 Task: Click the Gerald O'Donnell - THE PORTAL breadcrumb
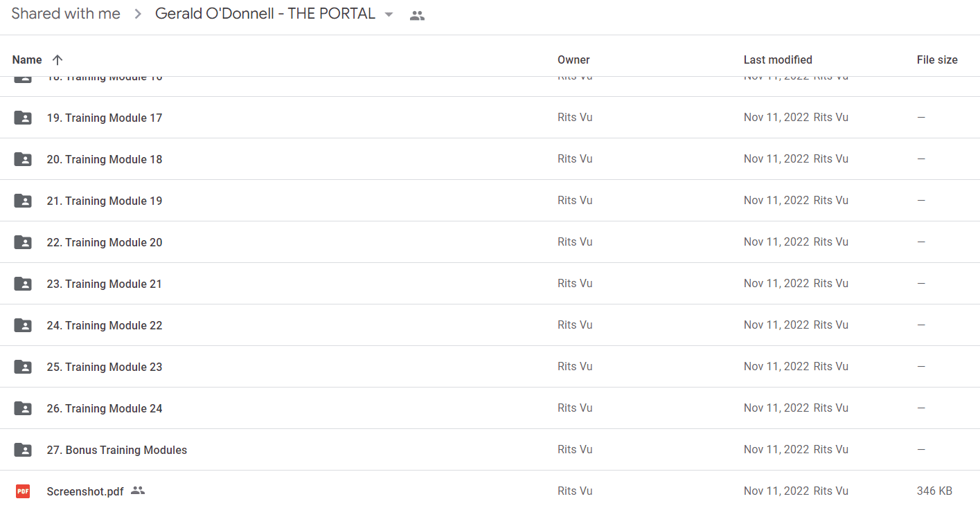pyautogui.click(x=265, y=14)
